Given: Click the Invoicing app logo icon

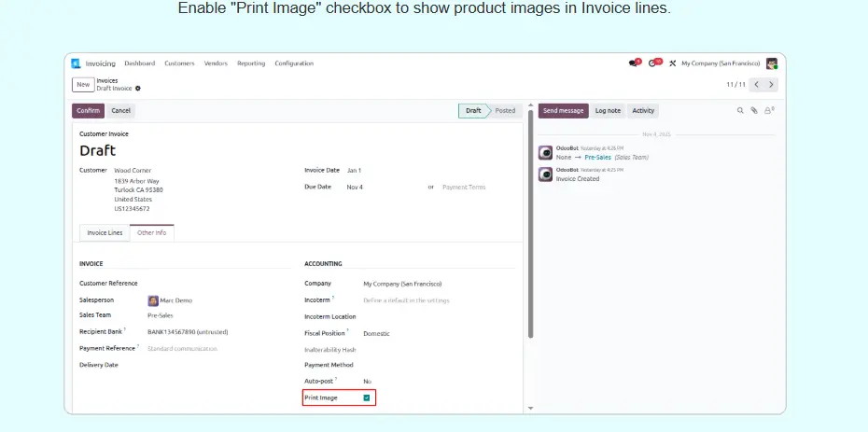Looking at the screenshot, I should [76, 63].
